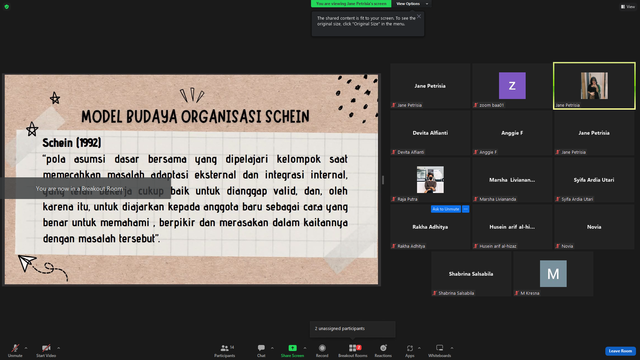The height and width of the screenshot is (360, 640).
Task: Click muted mic icon beside Raja Putra
Action: pos(394,199)
